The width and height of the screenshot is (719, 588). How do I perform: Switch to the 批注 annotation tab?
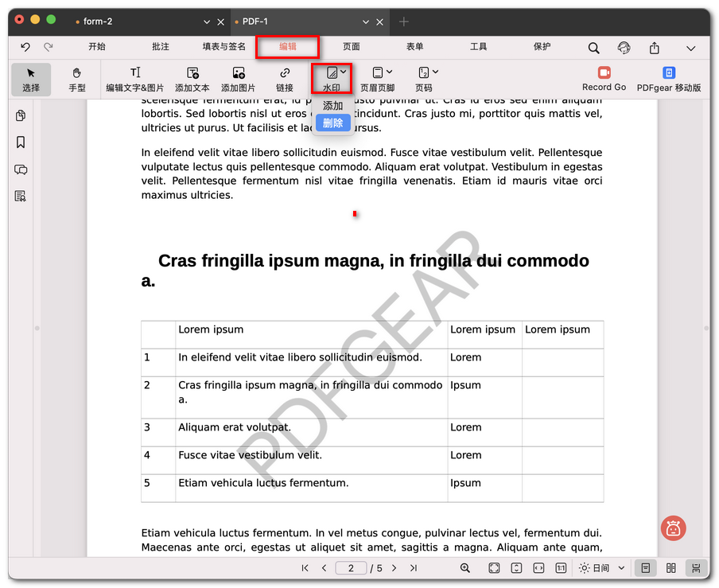coord(161,47)
